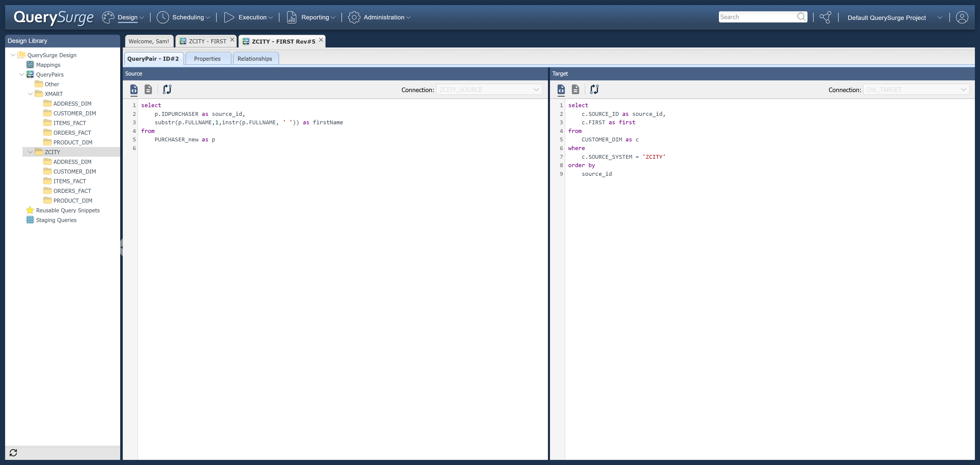Open the Execution menu

[255, 18]
